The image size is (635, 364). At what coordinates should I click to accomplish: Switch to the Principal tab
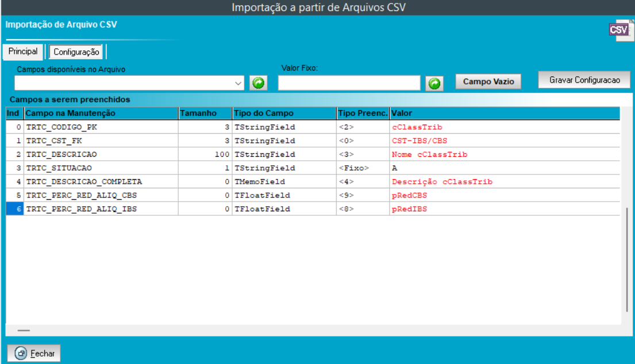[23, 52]
